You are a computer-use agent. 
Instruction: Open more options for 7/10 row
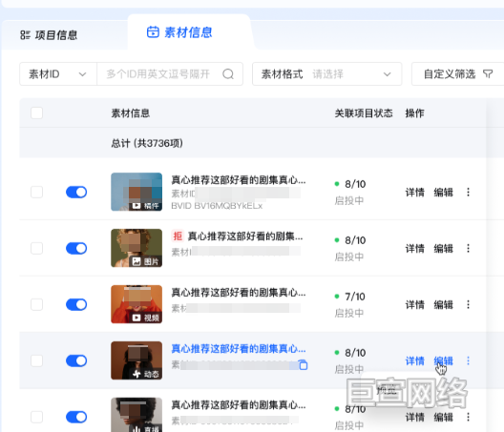468,304
